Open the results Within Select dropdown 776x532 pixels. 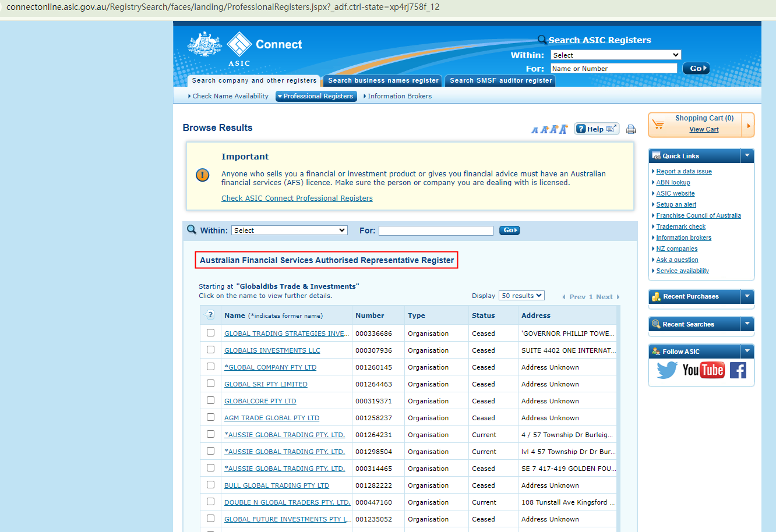click(x=290, y=230)
